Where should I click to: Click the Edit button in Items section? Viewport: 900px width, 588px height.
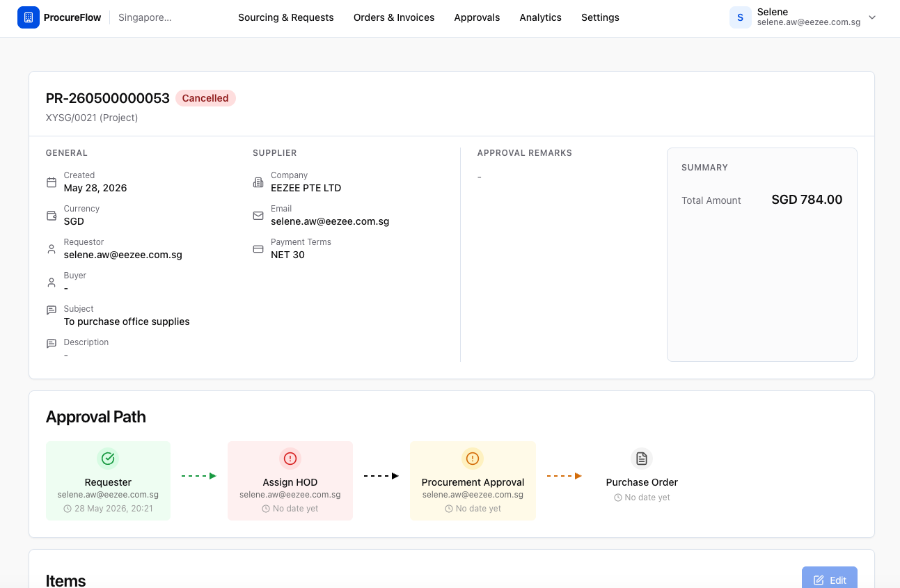tap(830, 580)
